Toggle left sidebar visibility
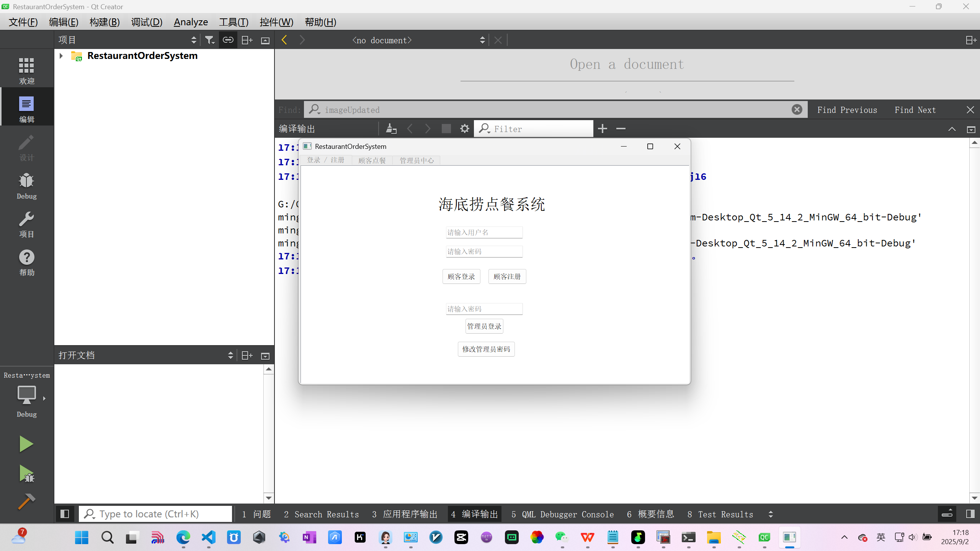This screenshot has width=980, height=551. [65, 514]
